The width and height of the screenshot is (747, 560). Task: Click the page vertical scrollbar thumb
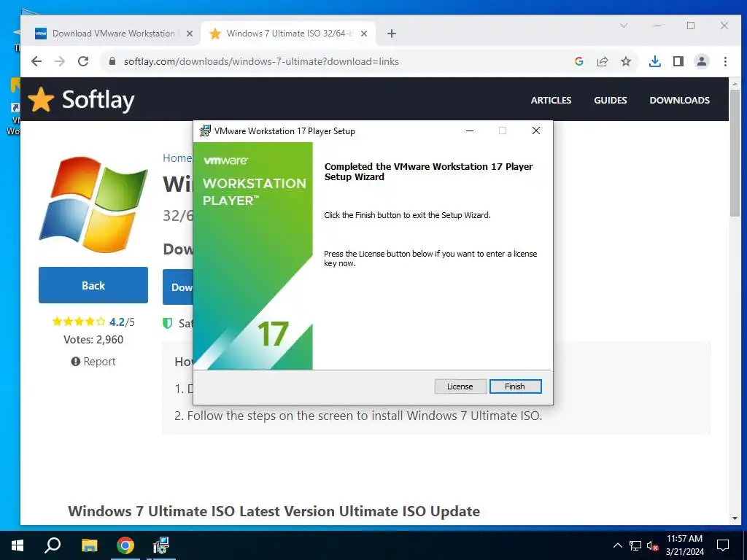tap(735, 152)
